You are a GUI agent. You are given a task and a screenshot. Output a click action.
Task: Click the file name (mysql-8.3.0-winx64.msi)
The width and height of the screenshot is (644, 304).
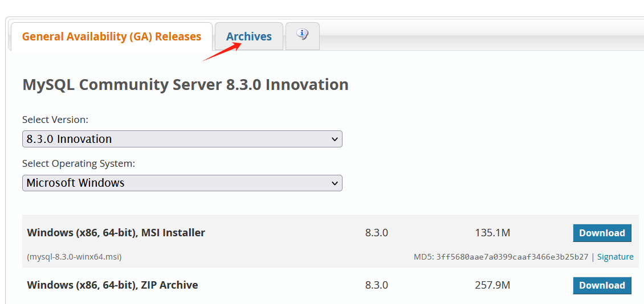74,257
